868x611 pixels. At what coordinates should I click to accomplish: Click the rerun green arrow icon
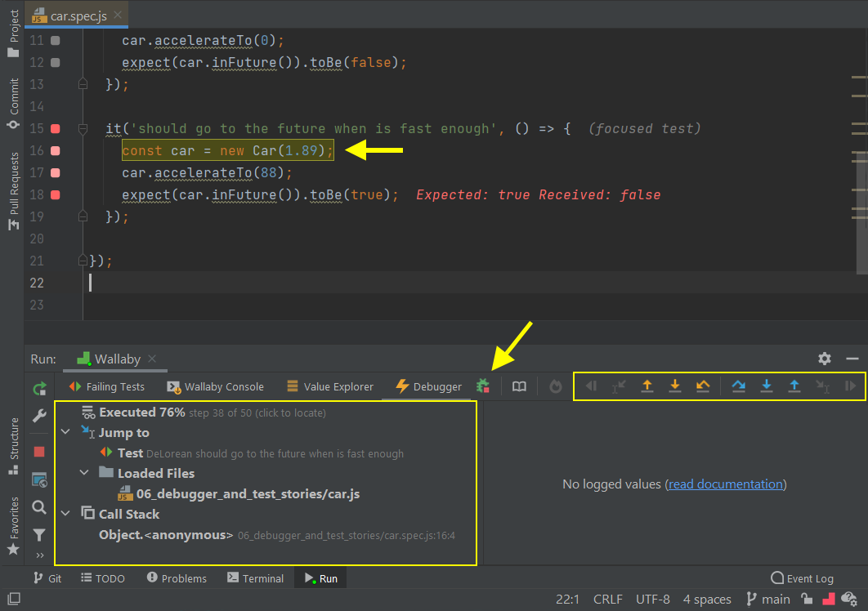pos(39,389)
